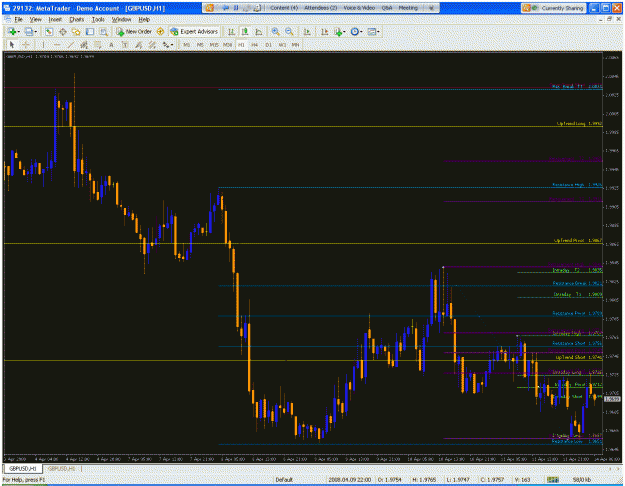625x486 pixels.
Task: Expand the Indicators dropdown arrow
Action: tap(344, 32)
